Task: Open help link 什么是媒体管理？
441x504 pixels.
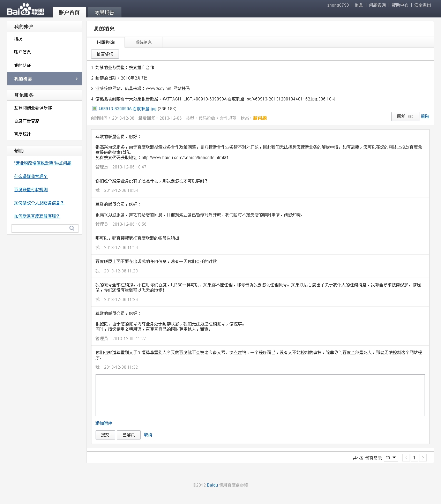Action: [x=31, y=176]
